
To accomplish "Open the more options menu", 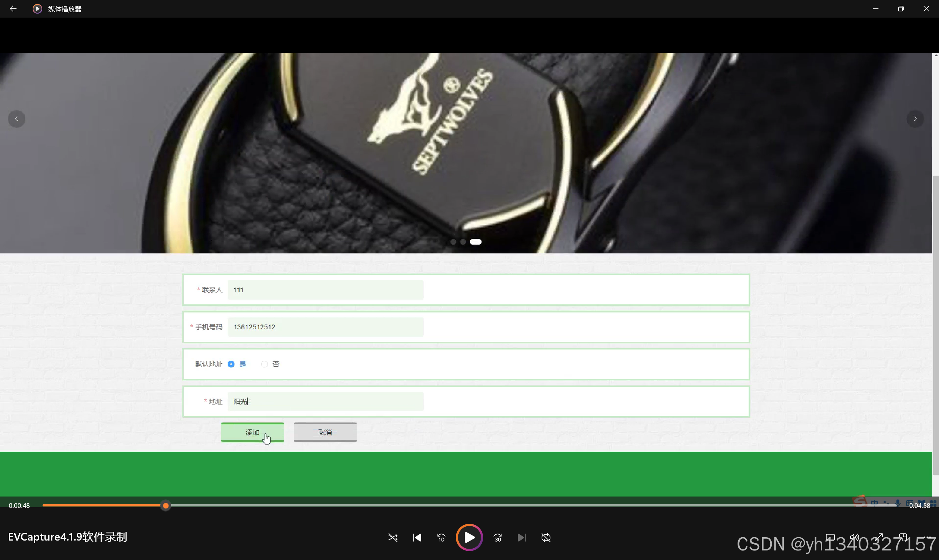I will point(928,537).
